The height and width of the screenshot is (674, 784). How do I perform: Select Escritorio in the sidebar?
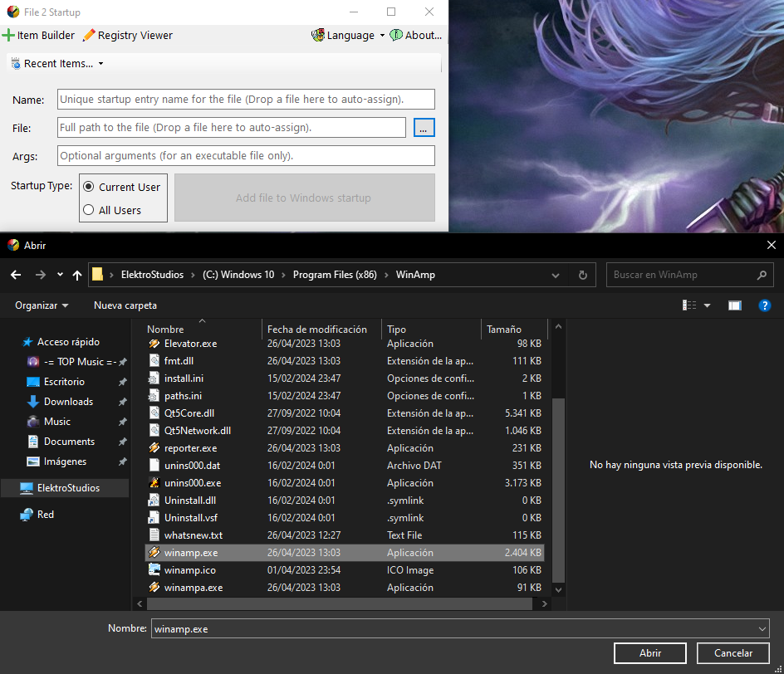click(63, 382)
